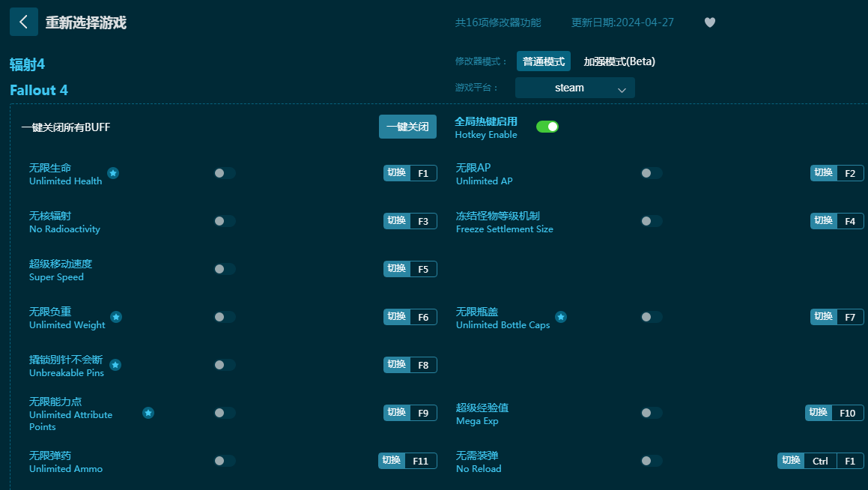Select 普通模式 mode tab
This screenshot has height=490, width=868.
pyautogui.click(x=543, y=61)
